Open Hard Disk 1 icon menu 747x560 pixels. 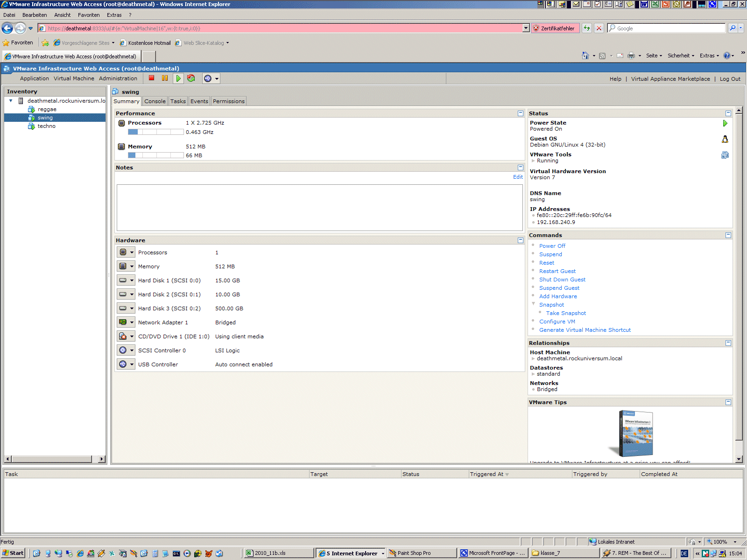[x=126, y=280]
